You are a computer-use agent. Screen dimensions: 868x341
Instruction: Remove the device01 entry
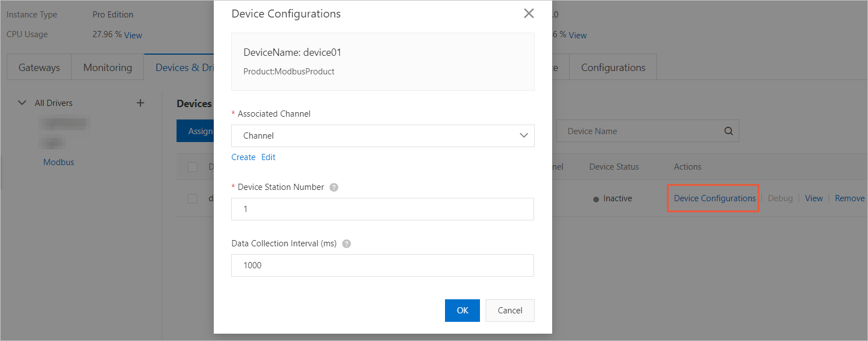pyautogui.click(x=849, y=198)
